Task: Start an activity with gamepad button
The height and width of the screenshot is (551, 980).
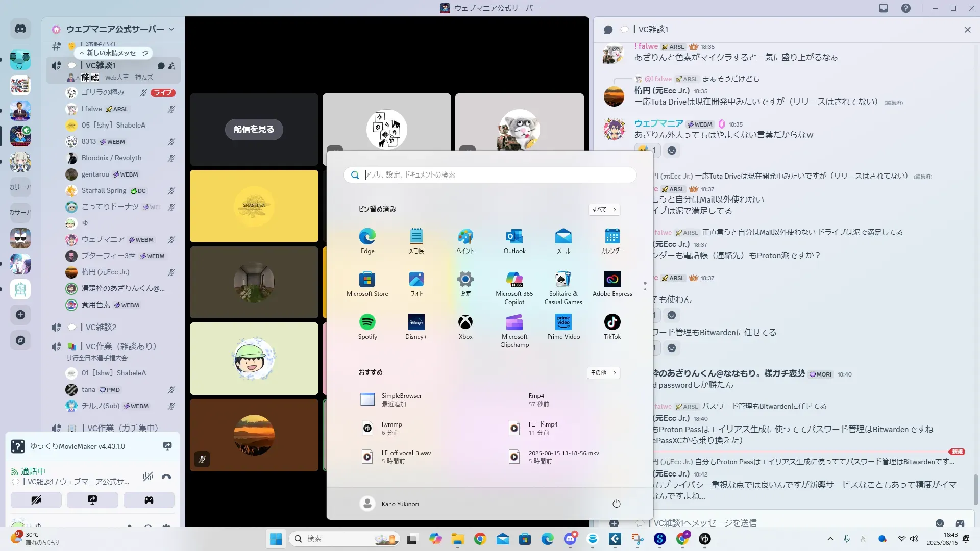Action: click(x=149, y=500)
